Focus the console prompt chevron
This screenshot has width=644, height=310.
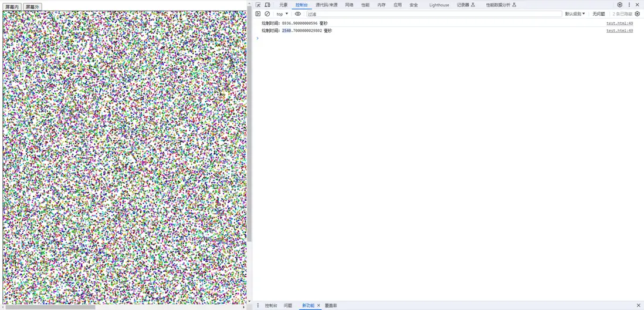(257, 38)
